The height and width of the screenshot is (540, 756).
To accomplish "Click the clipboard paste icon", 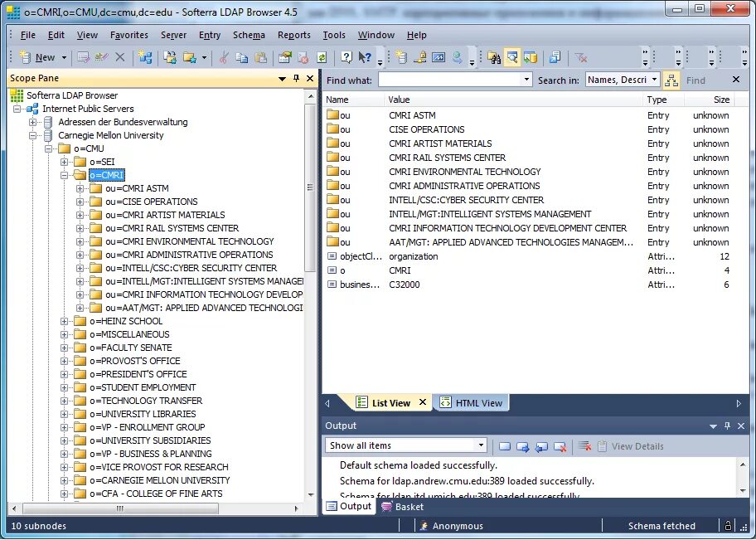I will click(x=260, y=57).
